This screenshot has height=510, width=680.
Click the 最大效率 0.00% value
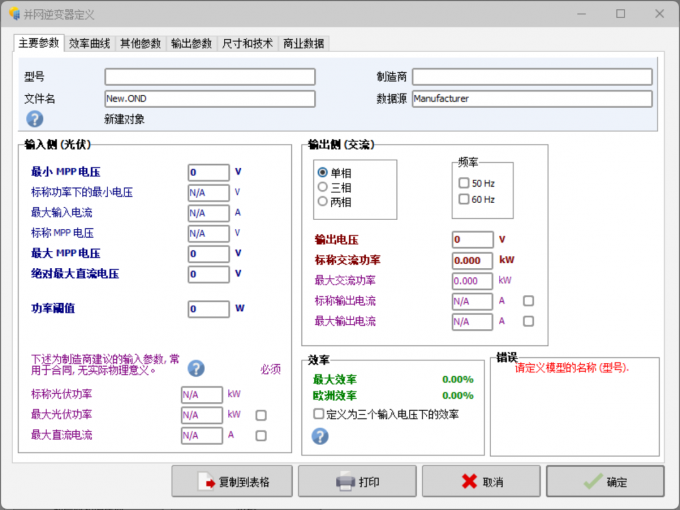(458, 379)
